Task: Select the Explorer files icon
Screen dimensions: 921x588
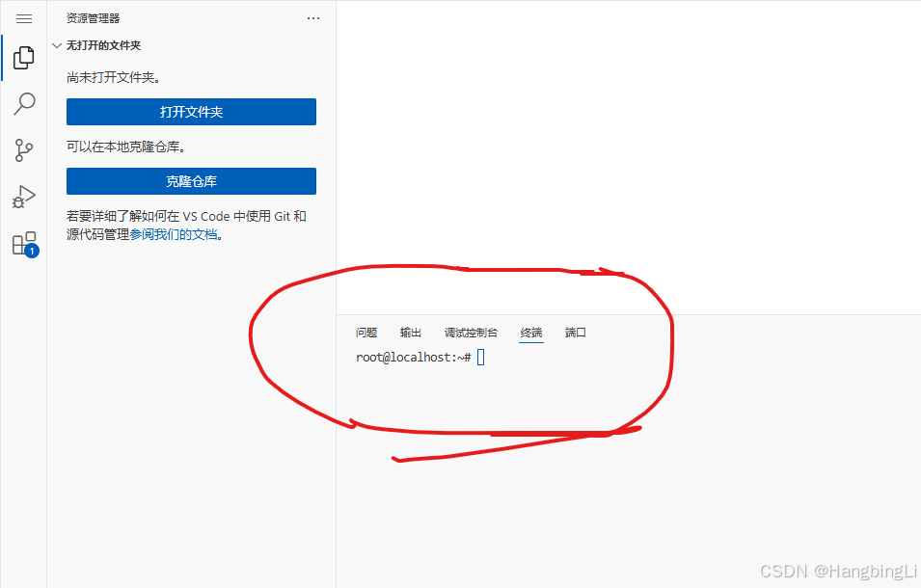Action: 24,58
